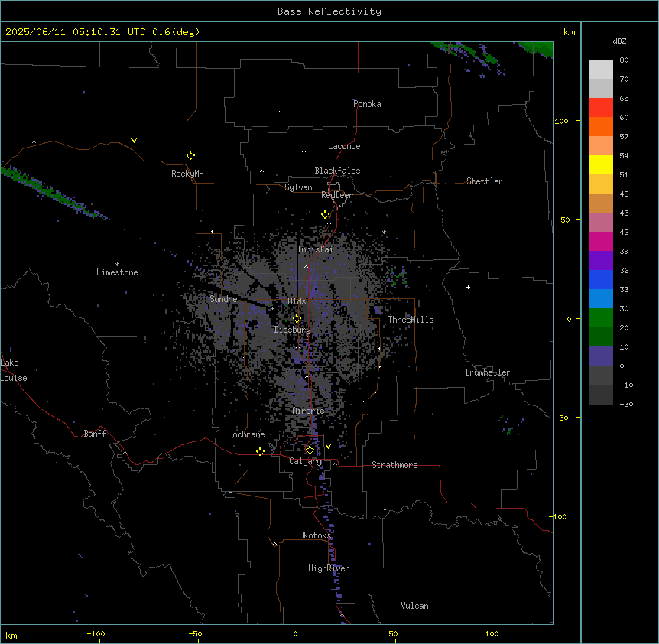Click the light blue 30-33 dBZ swatch

point(601,299)
